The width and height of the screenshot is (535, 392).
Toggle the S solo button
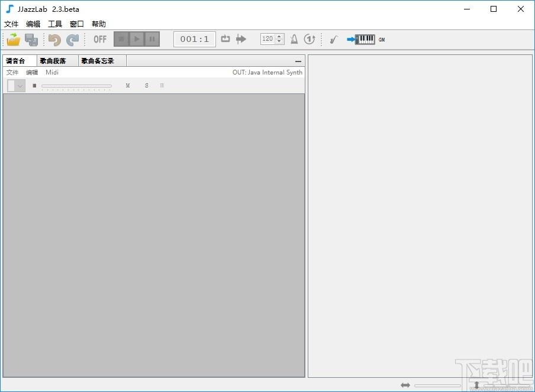point(147,86)
